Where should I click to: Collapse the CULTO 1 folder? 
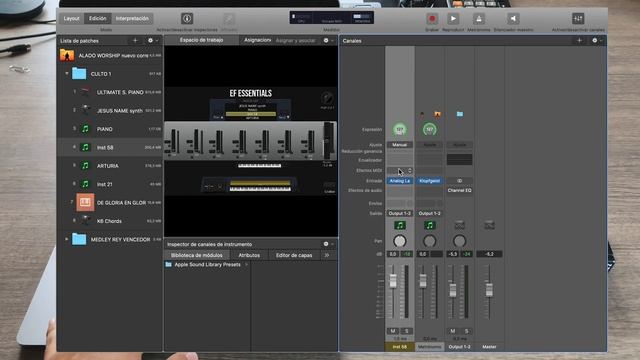67,74
